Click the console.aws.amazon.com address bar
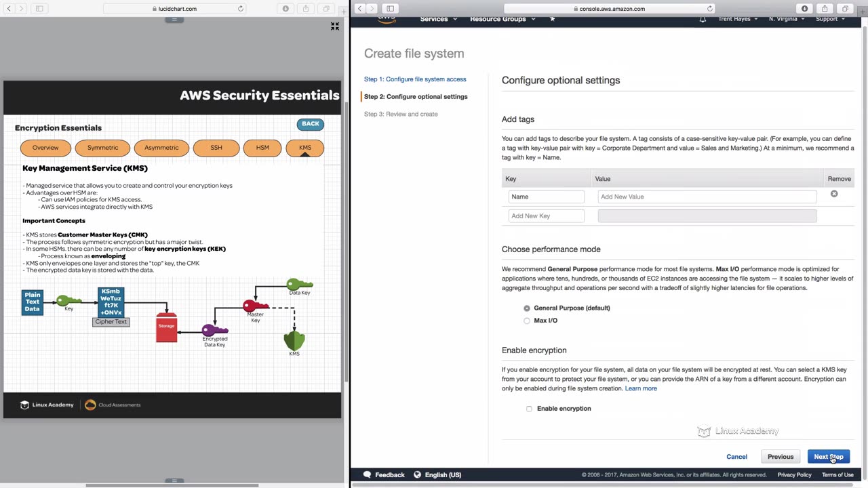The height and width of the screenshot is (488, 868). click(x=610, y=9)
